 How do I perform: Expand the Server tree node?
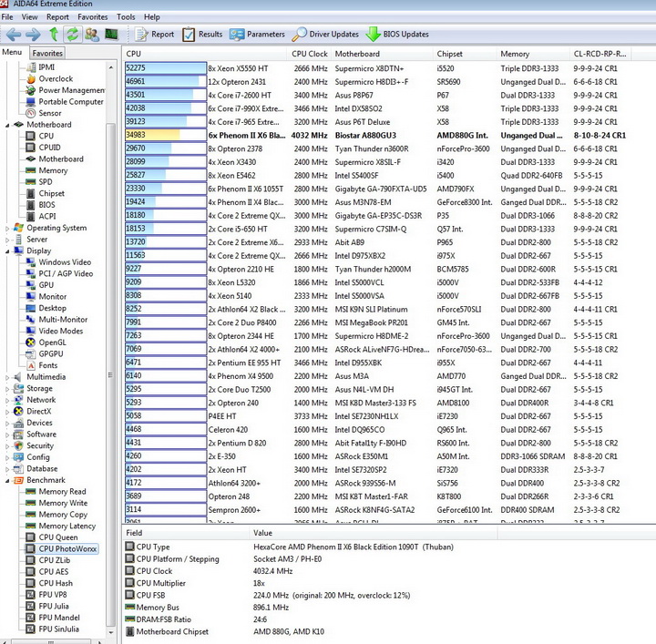click(7, 240)
